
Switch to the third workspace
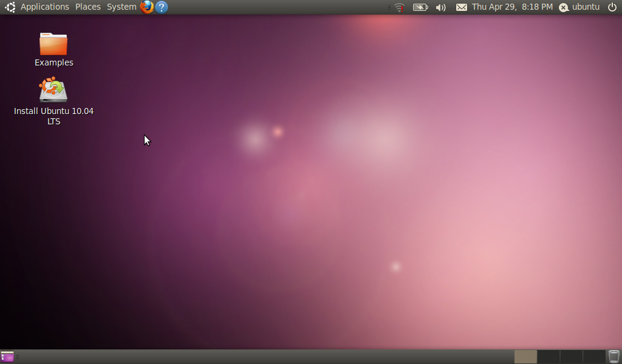(x=572, y=357)
